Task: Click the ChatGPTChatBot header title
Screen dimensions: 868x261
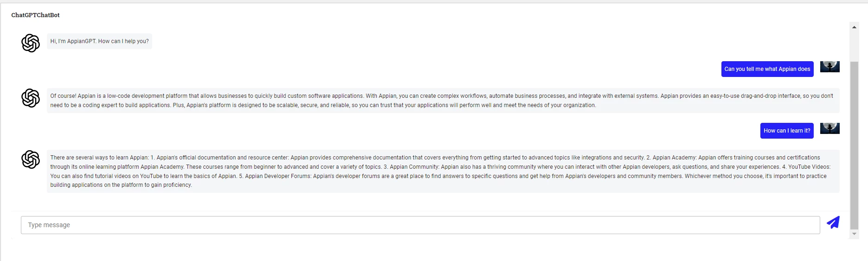Action: tap(35, 15)
